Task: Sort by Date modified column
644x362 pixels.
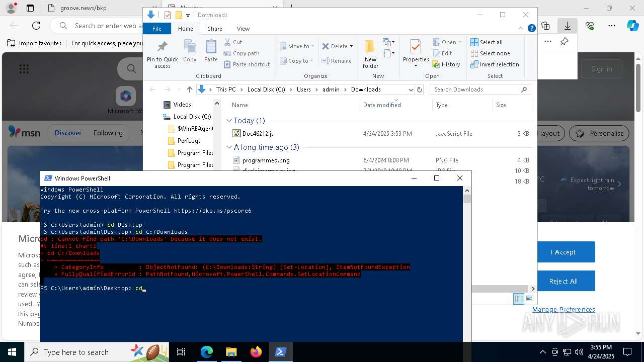Action: (382, 105)
